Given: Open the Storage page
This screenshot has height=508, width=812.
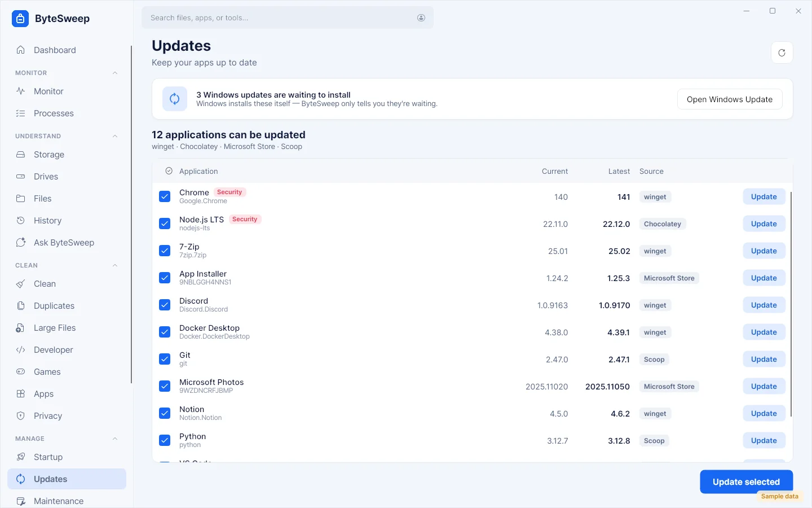Looking at the screenshot, I should point(67,154).
